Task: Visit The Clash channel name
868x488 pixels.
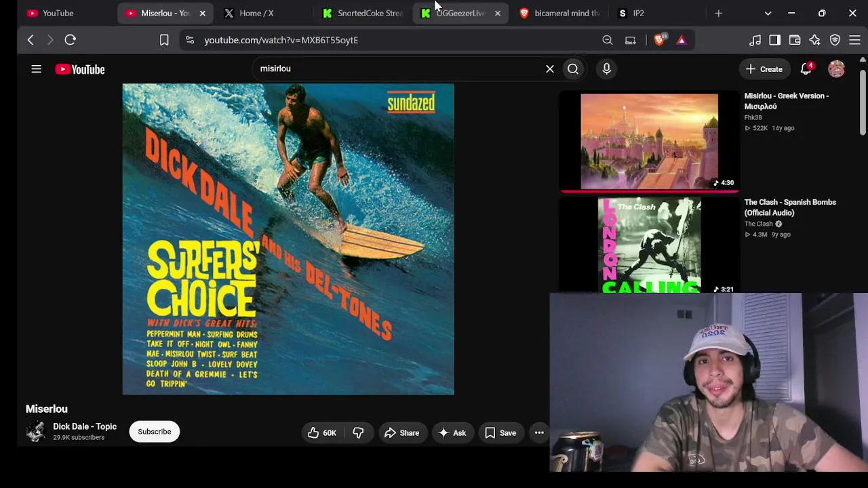Action: [758, 224]
